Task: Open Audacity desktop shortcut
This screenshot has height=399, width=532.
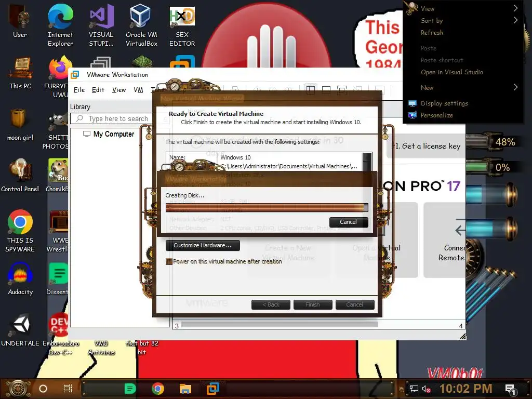Action: tap(20, 279)
